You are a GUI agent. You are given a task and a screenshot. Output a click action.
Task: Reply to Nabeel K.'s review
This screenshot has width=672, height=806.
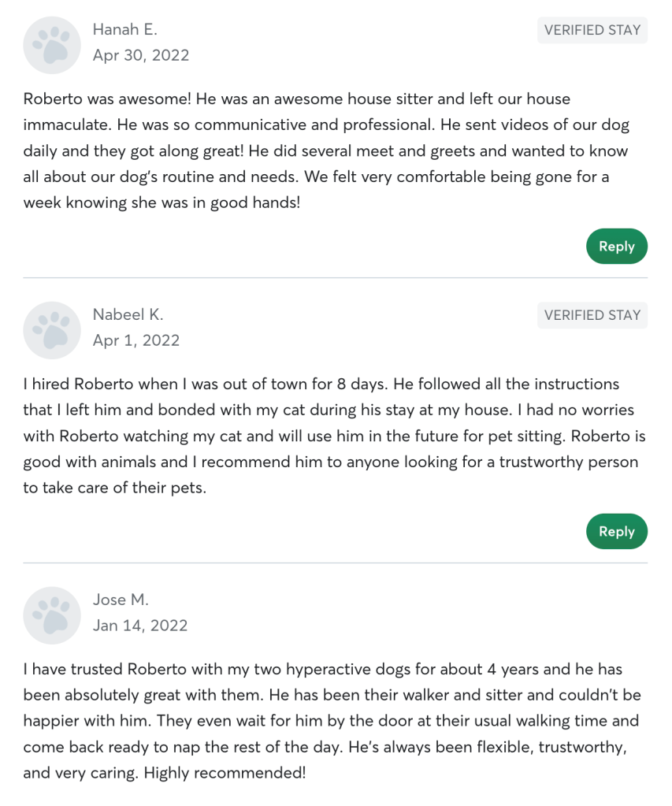click(616, 532)
